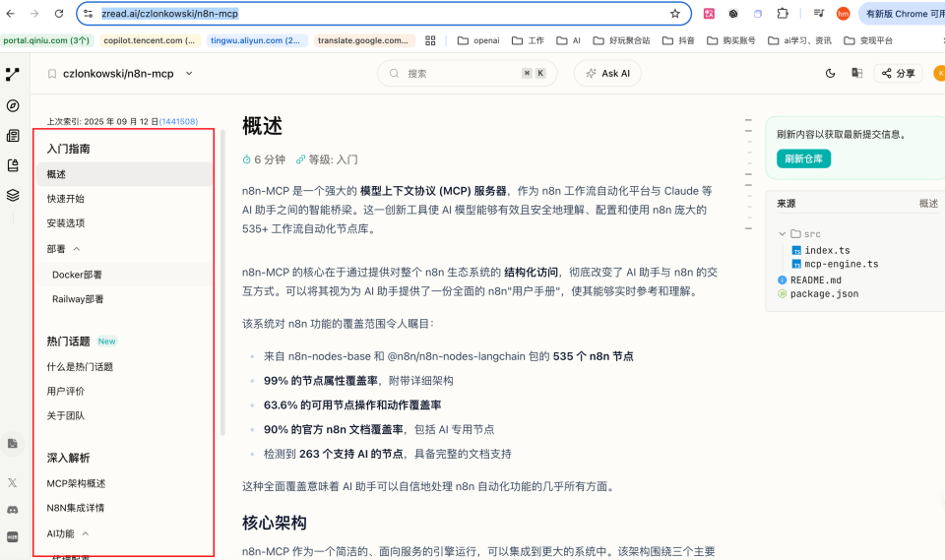Open the czlonkowski/n8n-mcp repo dropdown chevron
The image size is (945, 560).
[189, 74]
